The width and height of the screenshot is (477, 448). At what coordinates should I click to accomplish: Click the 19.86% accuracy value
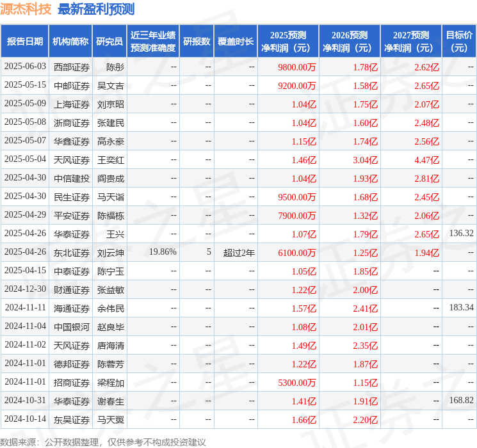[163, 252]
